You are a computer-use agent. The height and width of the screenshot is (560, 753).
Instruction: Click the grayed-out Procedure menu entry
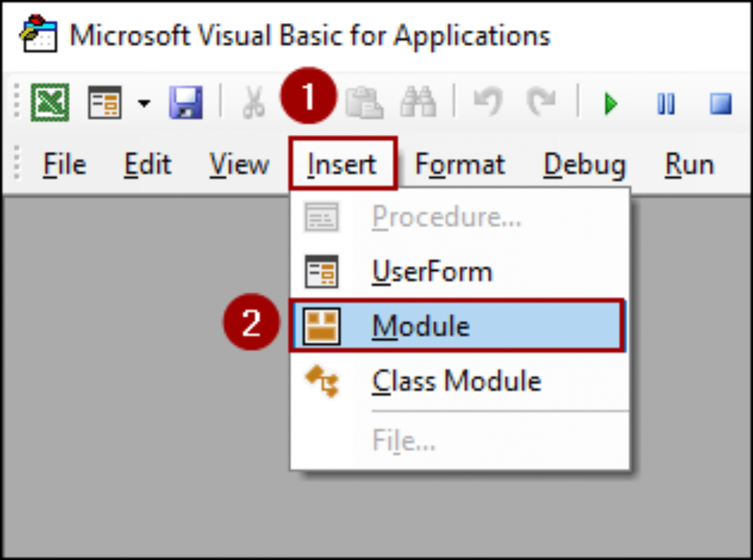[446, 217]
